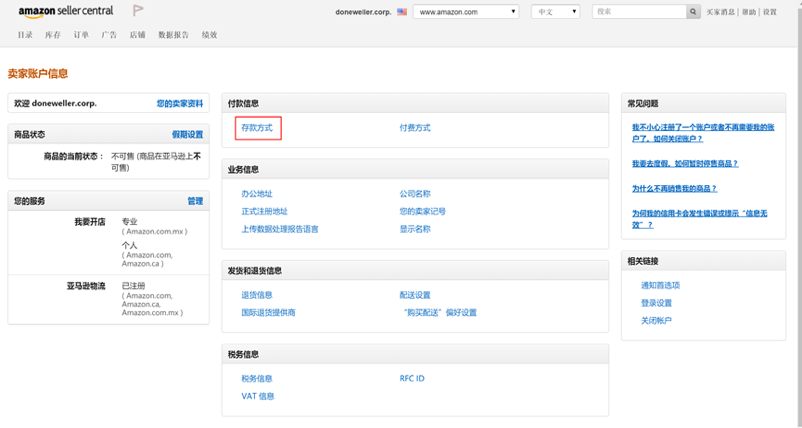Click the 亚马逊物流 service label
Screen dimensions: 802x428
[86, 286]
